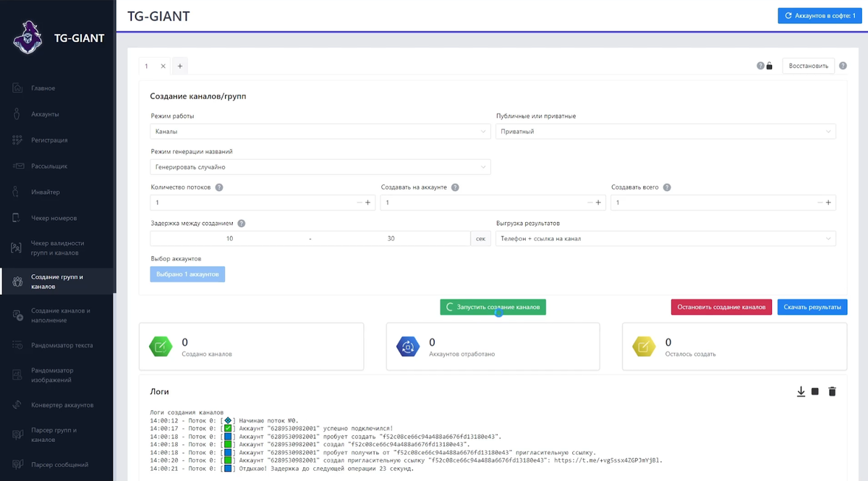
Task: Click Скачать результаты button
Action: pyautogui.click(x=813, y=307)
